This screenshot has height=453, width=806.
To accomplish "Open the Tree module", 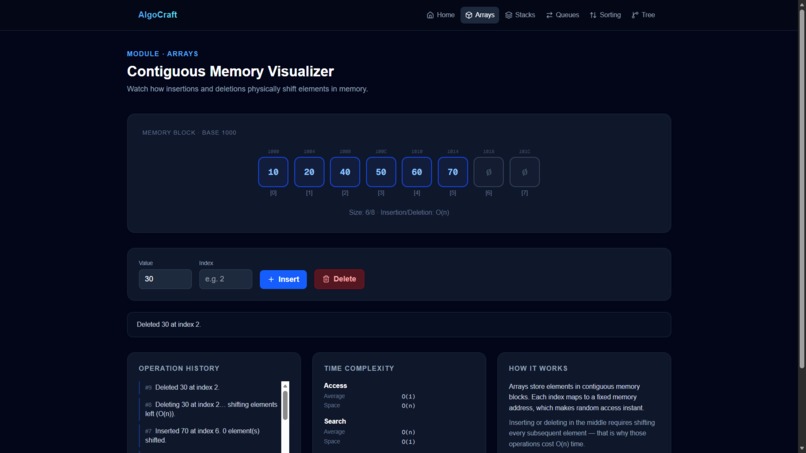I will pyautogui.click(x=643, y=15).
